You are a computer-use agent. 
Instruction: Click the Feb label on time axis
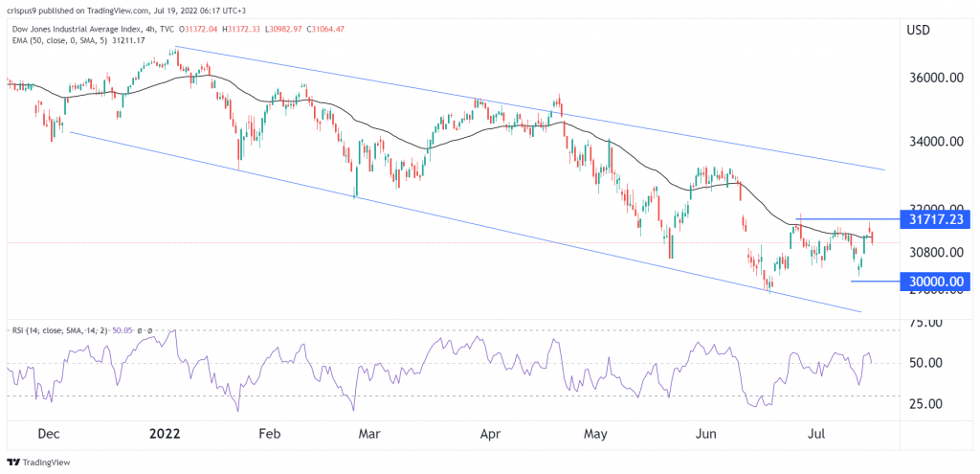[271, 434]
